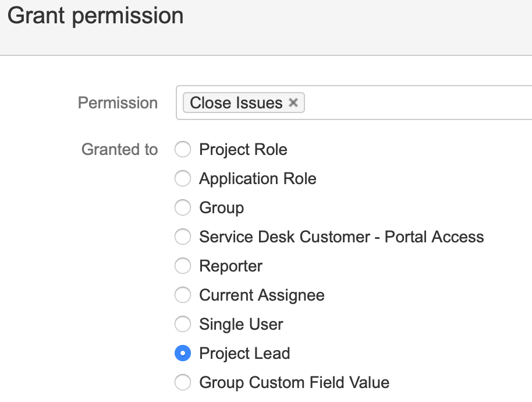Click the 'Portal Access' option label text

click(434, 237)
